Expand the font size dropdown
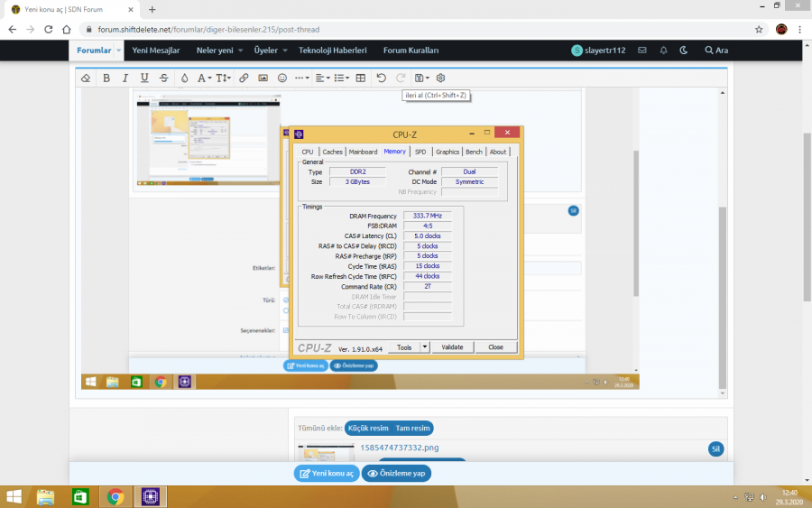The width and height of the screenshot is (812, 508). pos(223,79)
